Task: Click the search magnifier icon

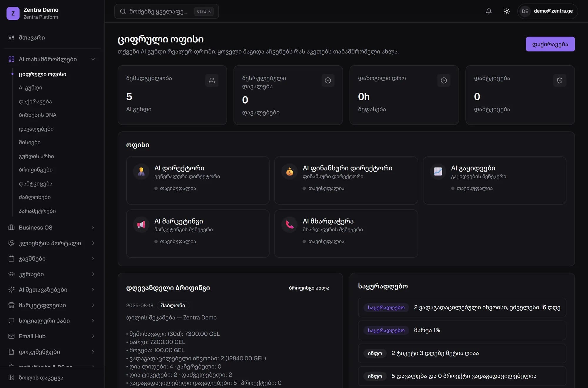Action: coord(123,11)
